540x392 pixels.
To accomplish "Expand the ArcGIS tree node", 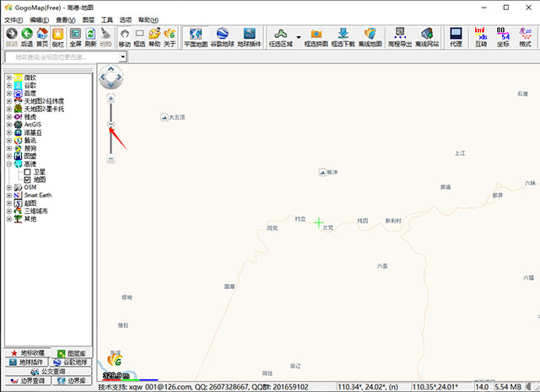I will (x=9, y=125).
